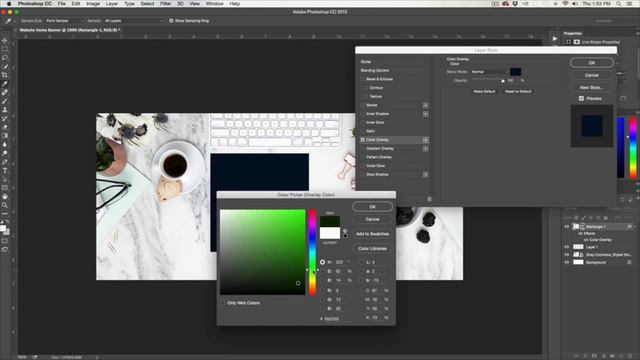Add another Gradient Overlay with plus icon
Viewport: 640px width, 360px height.
tap(425, 149)
